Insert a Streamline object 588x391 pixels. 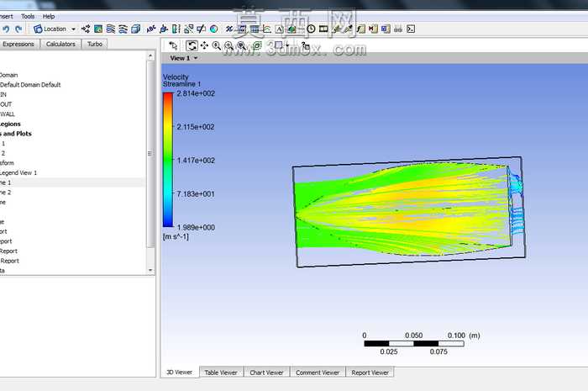click(x=111, y=29)
